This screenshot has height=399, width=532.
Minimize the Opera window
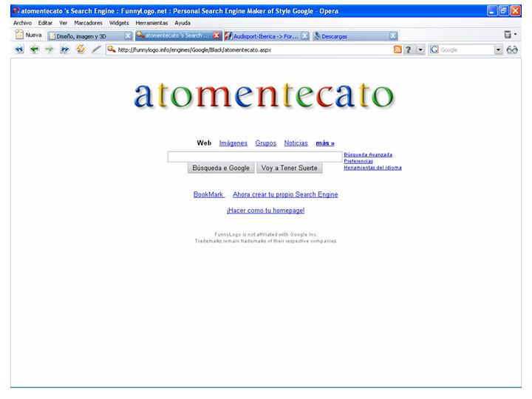(491, 11)
